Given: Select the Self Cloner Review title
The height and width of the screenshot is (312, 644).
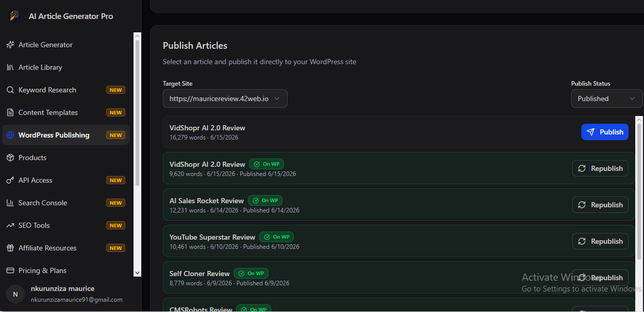Looking at the screenshot, I should point(200,274).
